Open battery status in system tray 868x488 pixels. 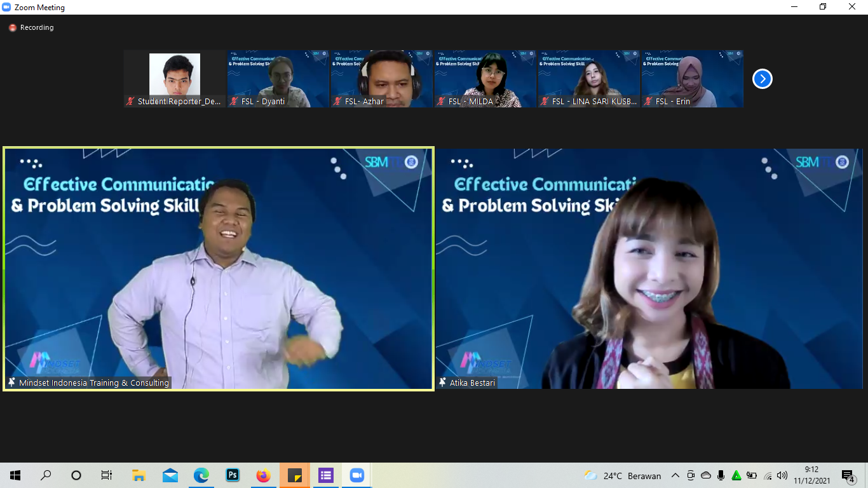tap(752, 475)
